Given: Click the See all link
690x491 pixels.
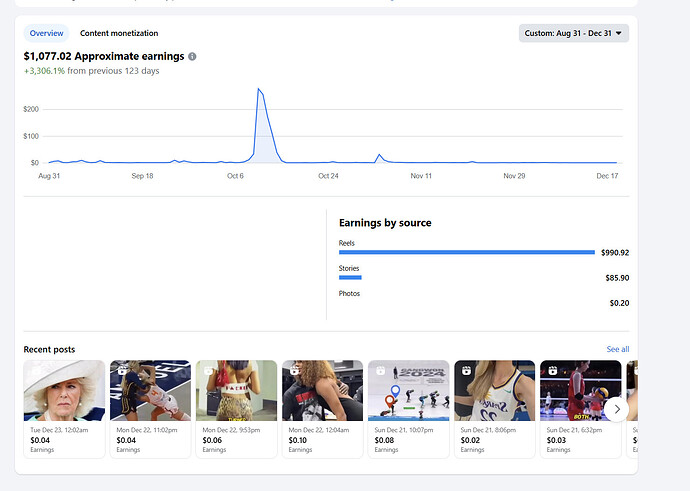Looking at the screenshot, I should (617, 349).
